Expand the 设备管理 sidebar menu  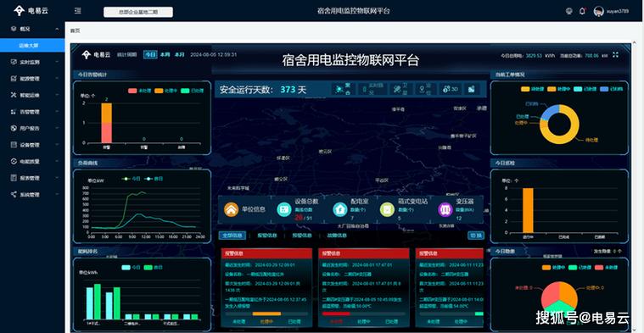tap(32, 145)
